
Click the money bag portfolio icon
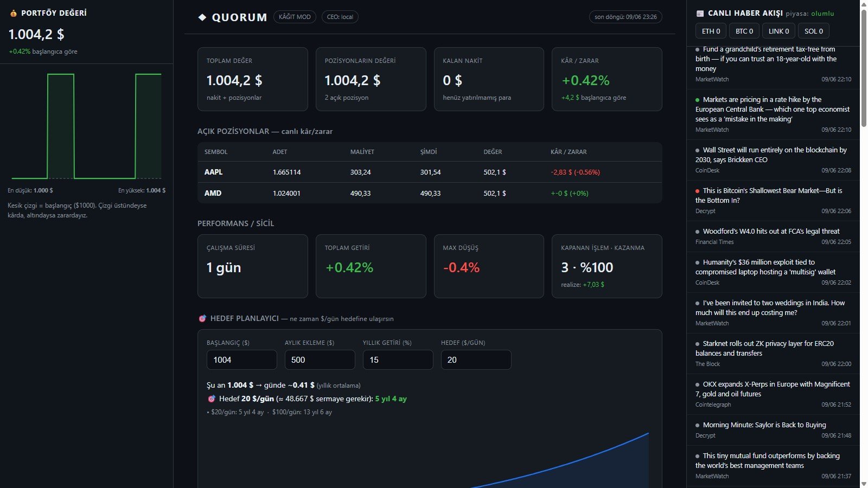[14, 13]
